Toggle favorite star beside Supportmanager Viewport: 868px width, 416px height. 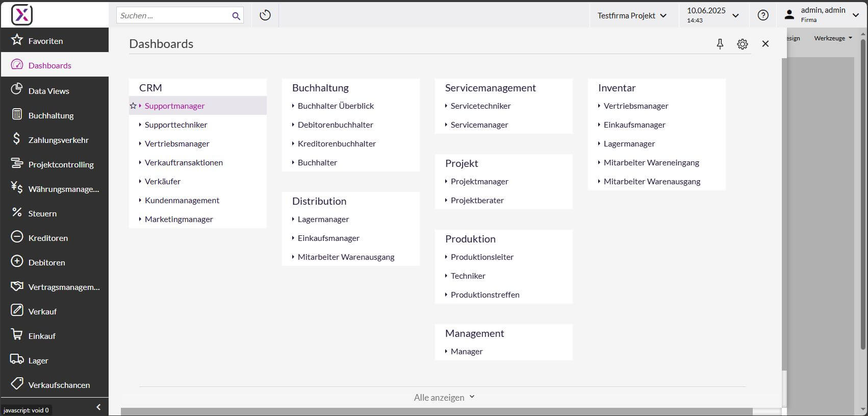pos(133,106)
